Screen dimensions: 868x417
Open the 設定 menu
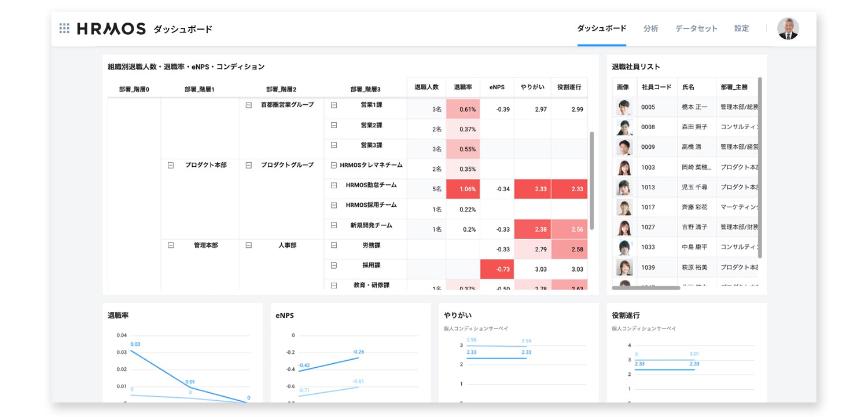(x=741, y=28)
